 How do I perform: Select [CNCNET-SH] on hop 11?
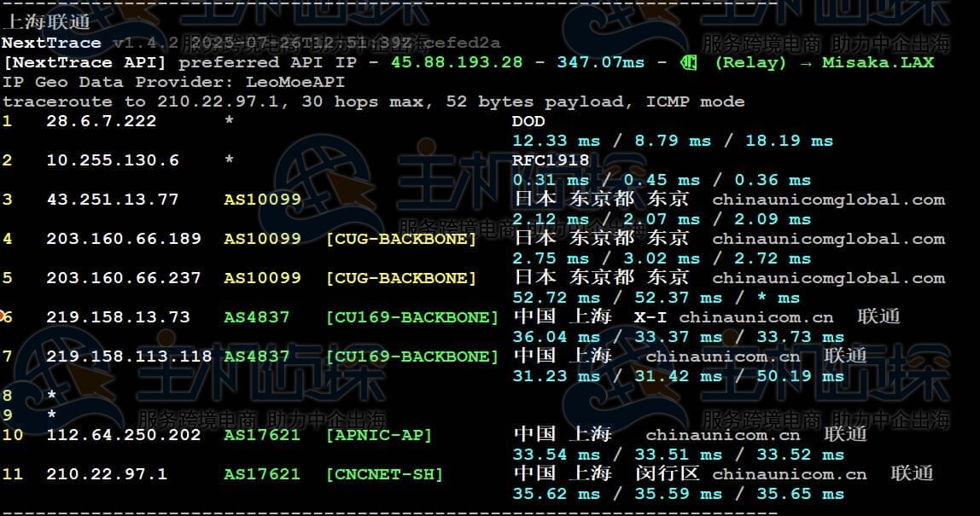pos(384,475)
